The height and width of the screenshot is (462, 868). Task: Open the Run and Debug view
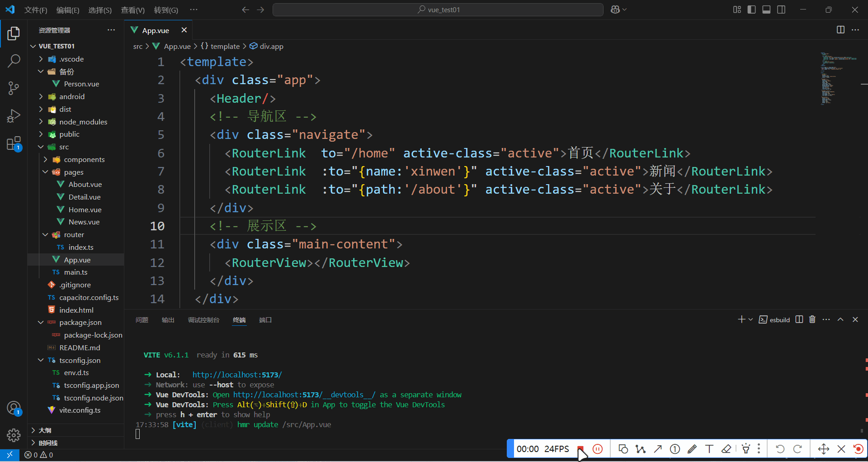14,116
